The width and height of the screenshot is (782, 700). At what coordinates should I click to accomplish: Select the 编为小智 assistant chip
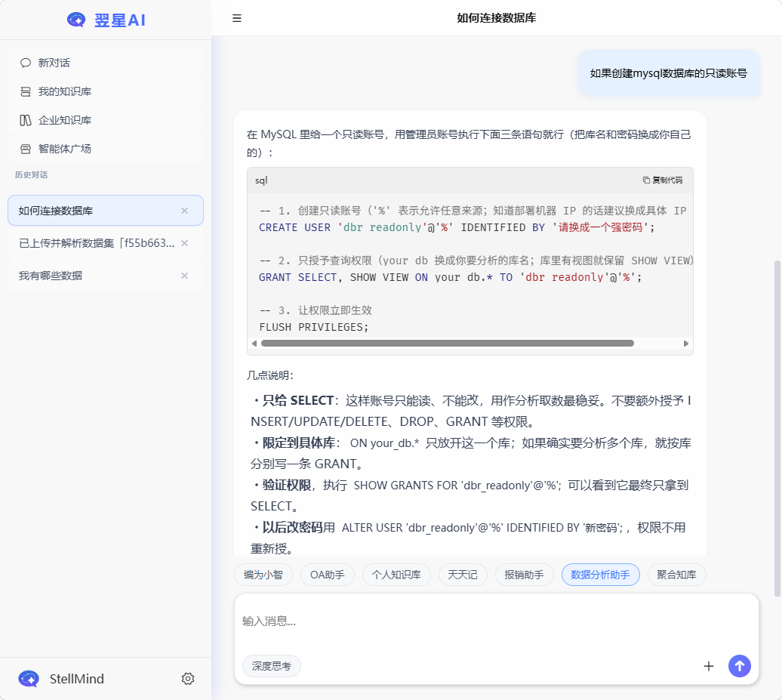click(263, 575)
